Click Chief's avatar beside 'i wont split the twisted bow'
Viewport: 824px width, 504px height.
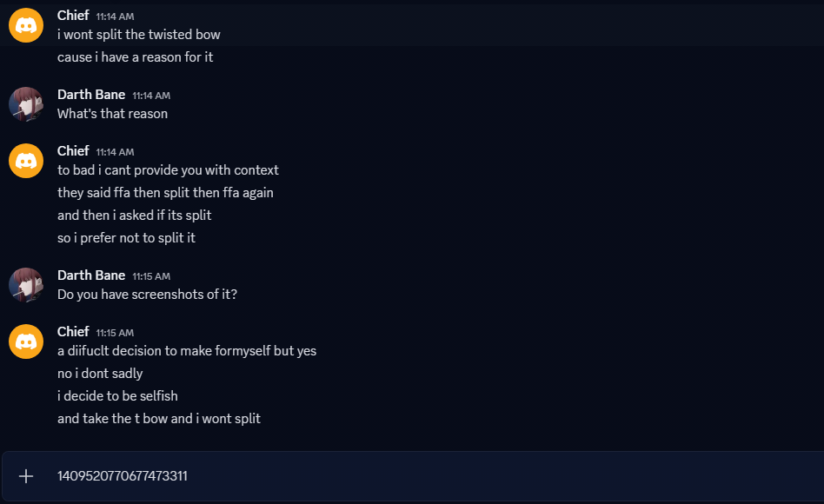(26, 25)
